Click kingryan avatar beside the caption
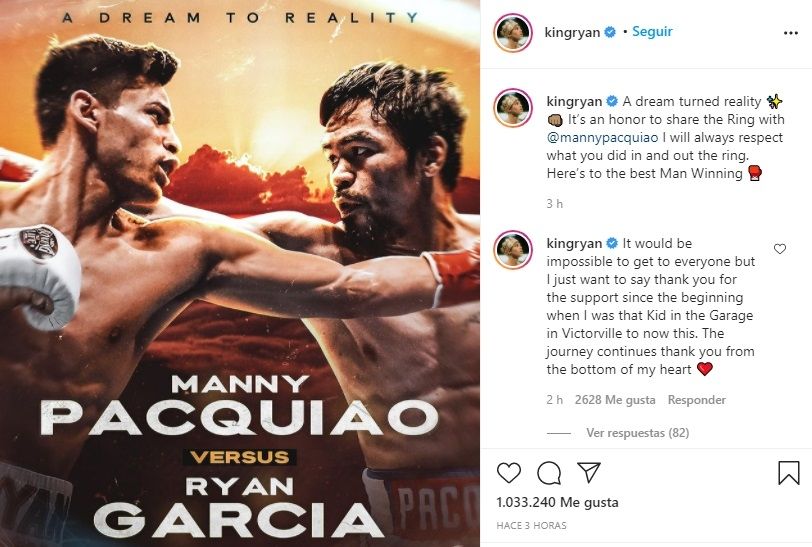 click(513, 108)
